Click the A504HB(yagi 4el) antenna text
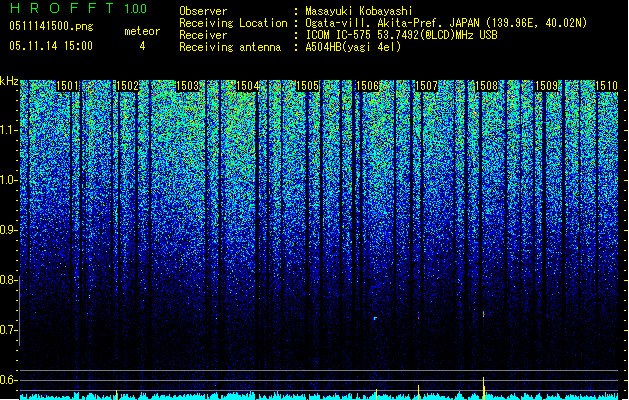 353,47
